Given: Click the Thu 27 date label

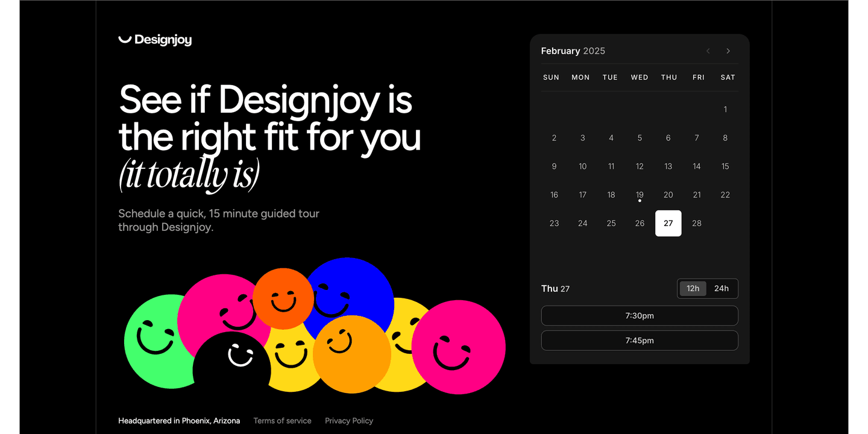Looking at the screenshot, I should (x=555, y=289).
